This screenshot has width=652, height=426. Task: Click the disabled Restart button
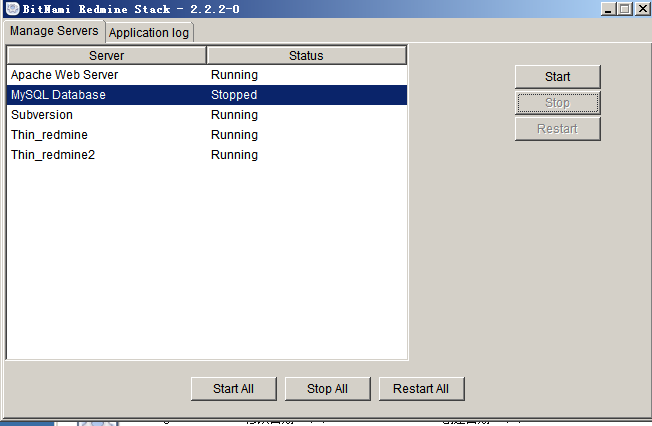pyautogui.click(x=558, y=129)
